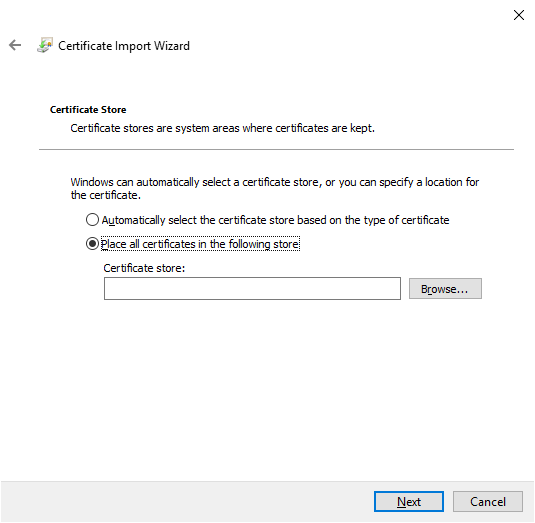
Task: Go back with the back arrow
Action: tap(15, 45)
